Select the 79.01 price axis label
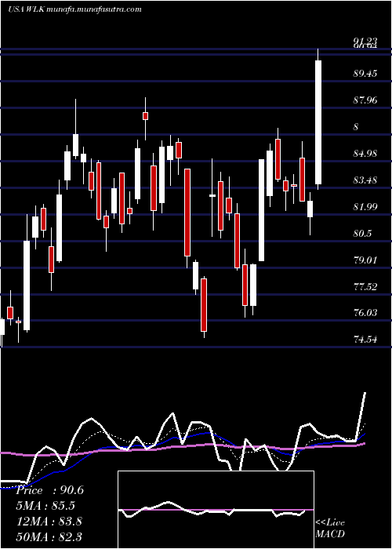 click(365, 260)
